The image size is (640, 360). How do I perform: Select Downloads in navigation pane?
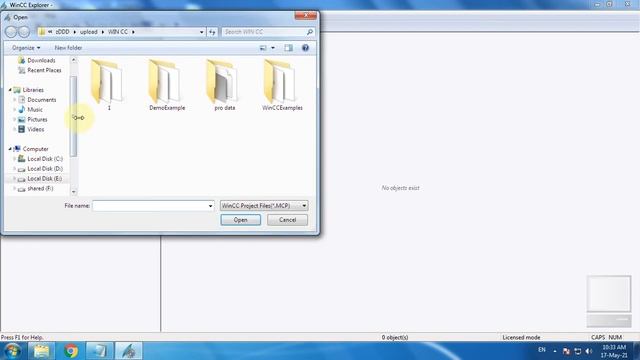pyautogui.click(x=41, y=60)
